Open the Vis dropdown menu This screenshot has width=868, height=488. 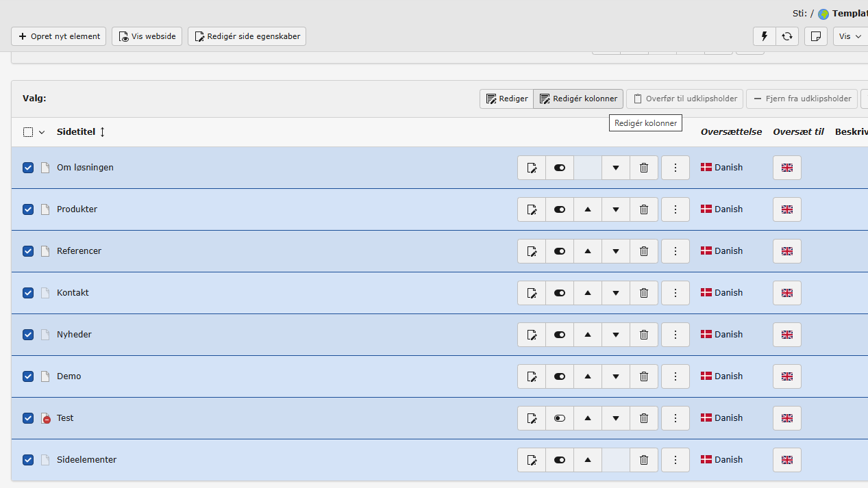[850, 36]
